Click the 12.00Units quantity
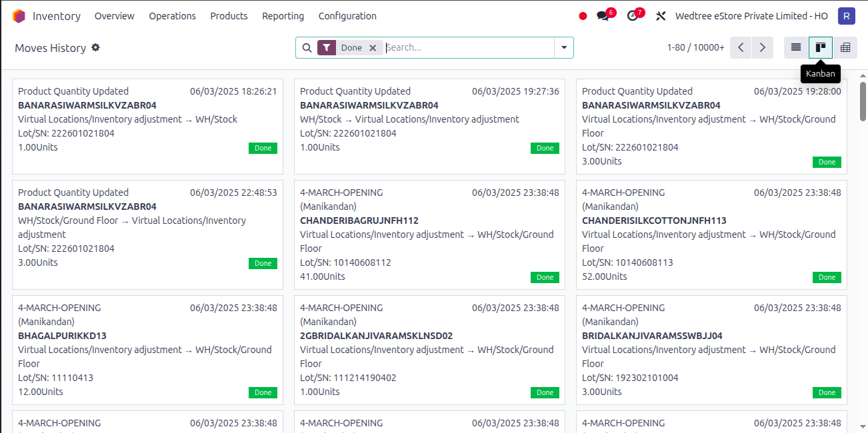Viewport: 868px width, 433px height. coord(41,392)
